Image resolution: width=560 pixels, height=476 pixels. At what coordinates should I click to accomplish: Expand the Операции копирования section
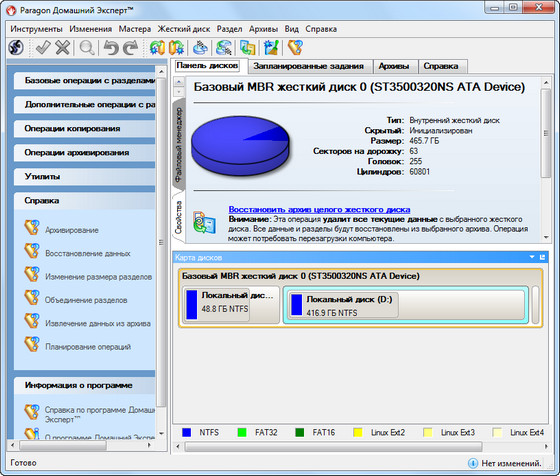coord(85,129)
